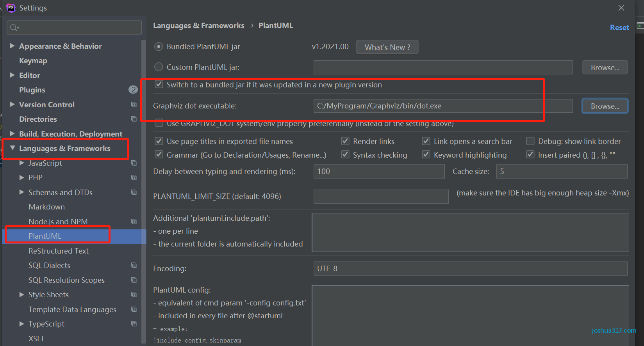Open Keymap settings page
This screenshot has width=644, height=346.
tap(33, 61)
